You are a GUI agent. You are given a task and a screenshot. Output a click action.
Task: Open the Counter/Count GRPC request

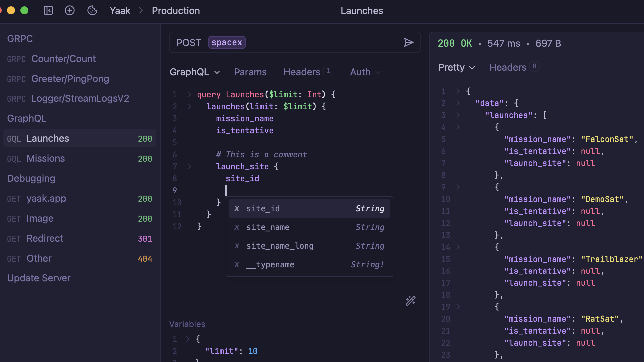[63, 58]
